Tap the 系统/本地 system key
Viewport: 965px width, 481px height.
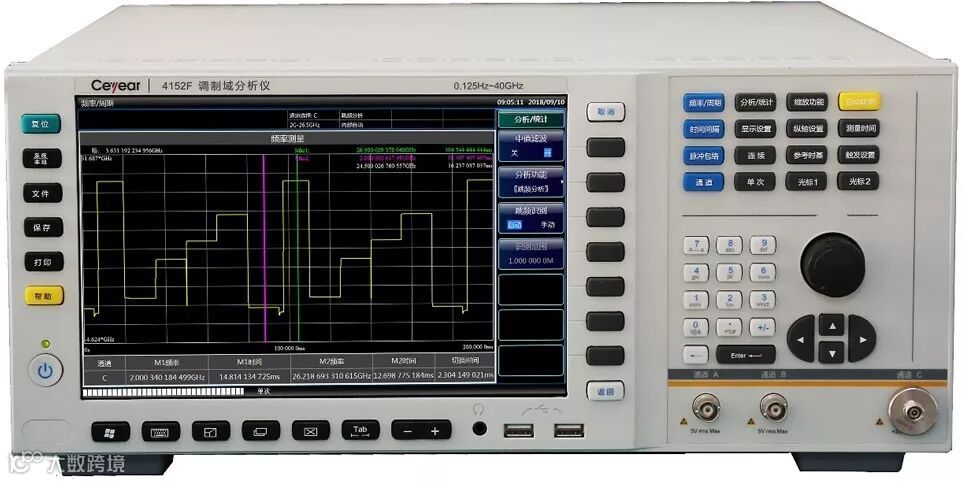tap(42, 158)
